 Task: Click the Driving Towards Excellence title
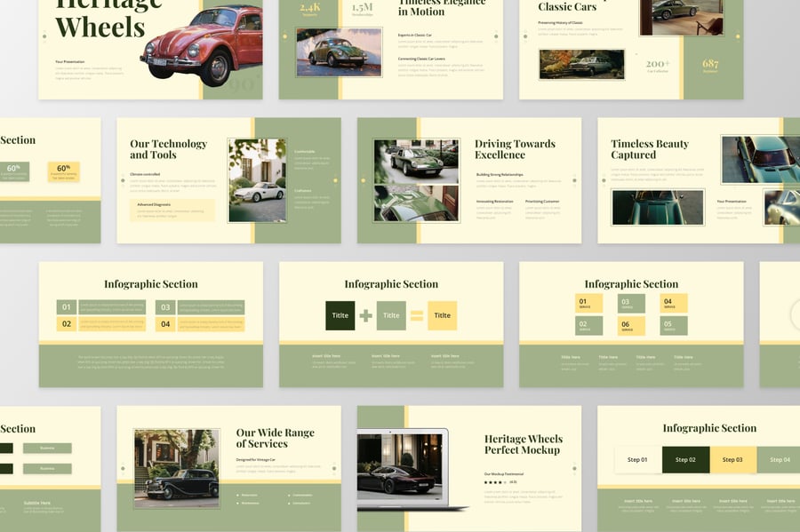(515, 149)
